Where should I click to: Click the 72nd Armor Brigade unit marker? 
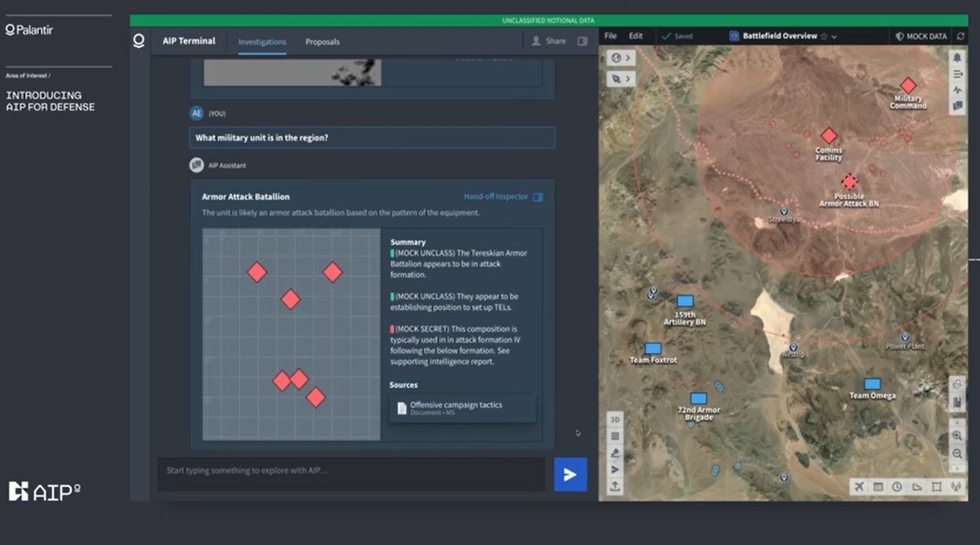pyautogui.click(x=698, y=399)
